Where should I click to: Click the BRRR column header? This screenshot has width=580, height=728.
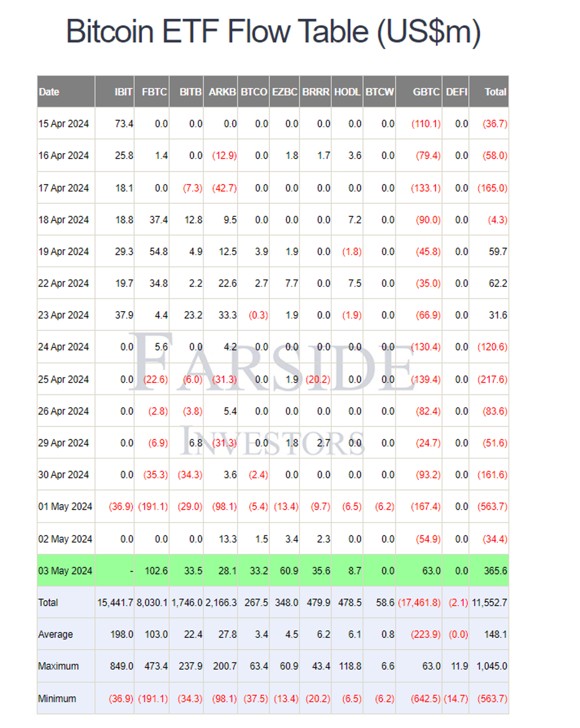(316, 92)
